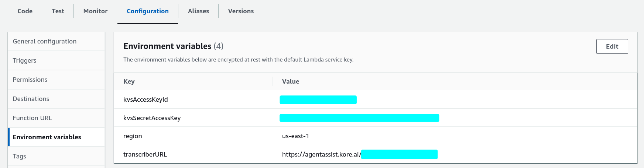Viewport: 644px width, 168px height.
Task: Open General configuration in the sidebar
Action: [x=45, y=41]
